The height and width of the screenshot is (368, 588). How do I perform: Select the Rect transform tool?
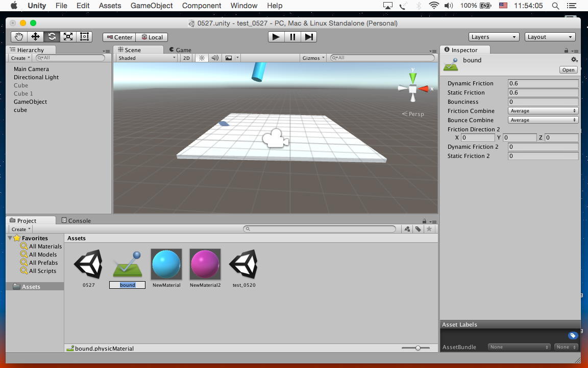[84, 37]
